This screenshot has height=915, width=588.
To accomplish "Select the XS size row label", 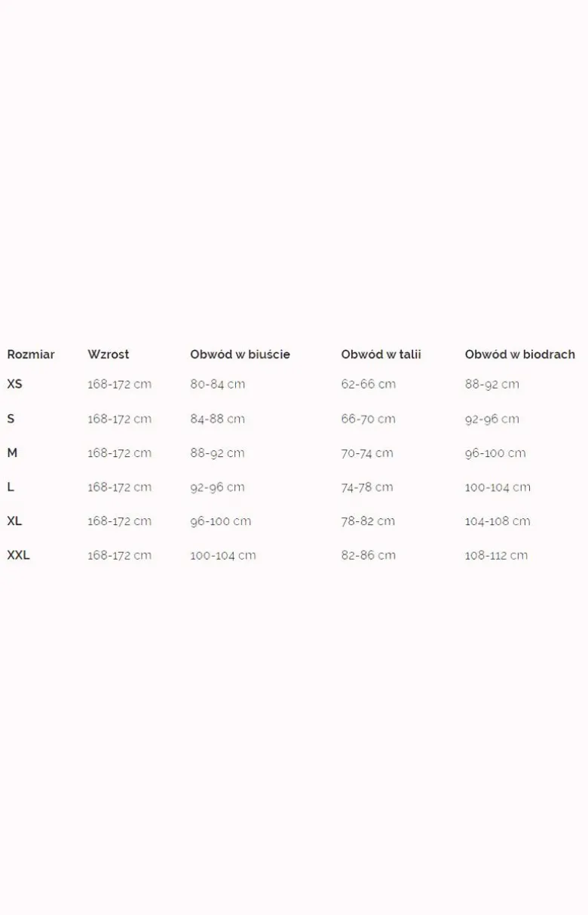I will pyautogui.click(x=14, y=384).
